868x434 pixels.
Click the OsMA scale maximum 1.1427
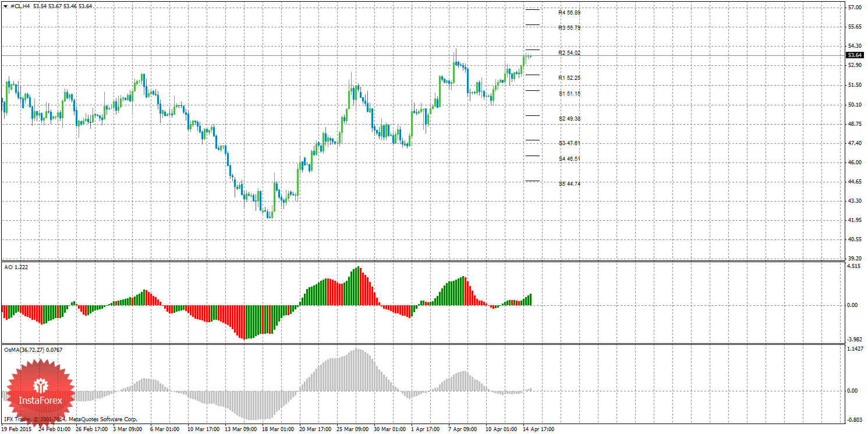pyautogui.click(x=855, y=349)
